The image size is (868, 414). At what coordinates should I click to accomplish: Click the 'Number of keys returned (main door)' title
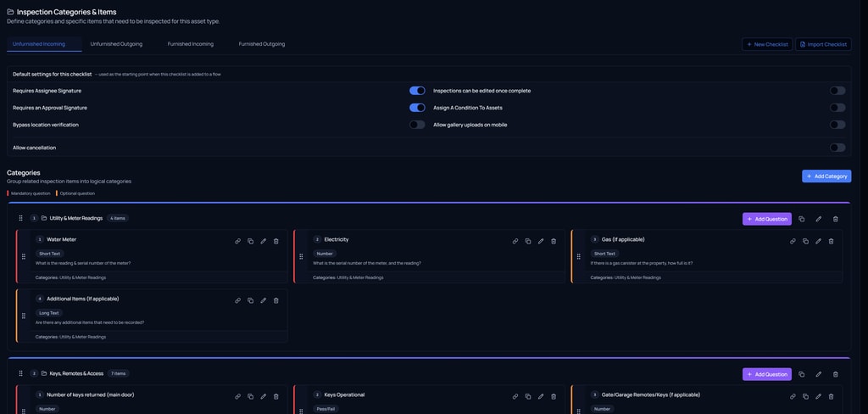click(x=90, y=394)
